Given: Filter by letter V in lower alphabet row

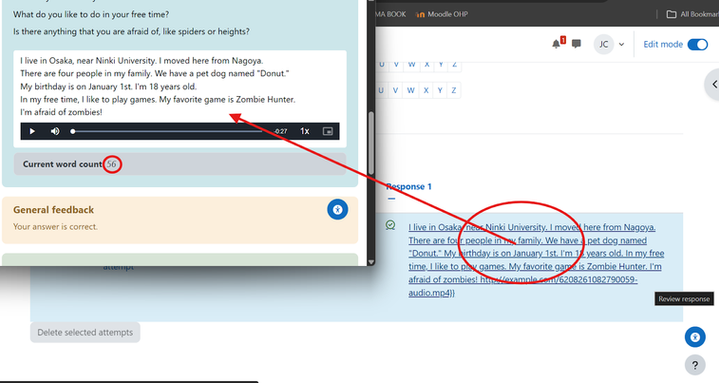Looking at the screenshot, I should [x=395, y=90].
